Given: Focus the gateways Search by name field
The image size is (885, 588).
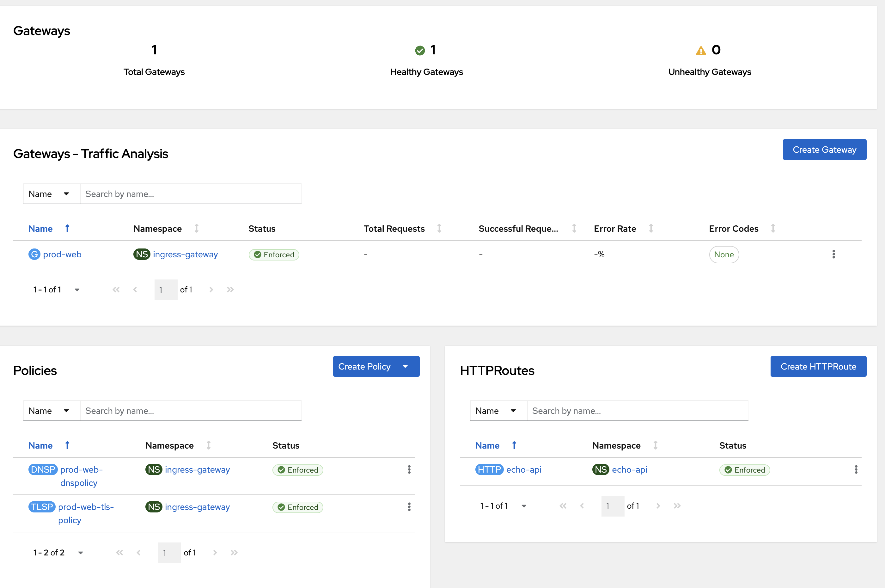Looking at the screenshot, I should coord(191,194).
